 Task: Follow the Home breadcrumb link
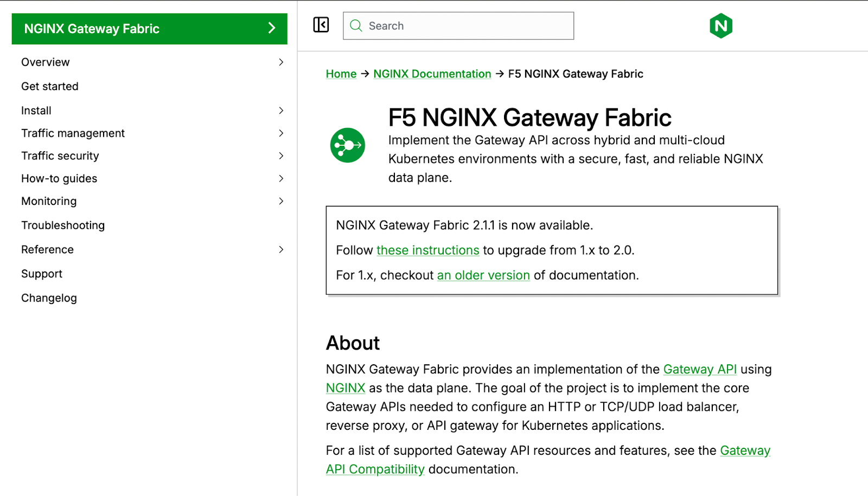[x=341, y=74]
